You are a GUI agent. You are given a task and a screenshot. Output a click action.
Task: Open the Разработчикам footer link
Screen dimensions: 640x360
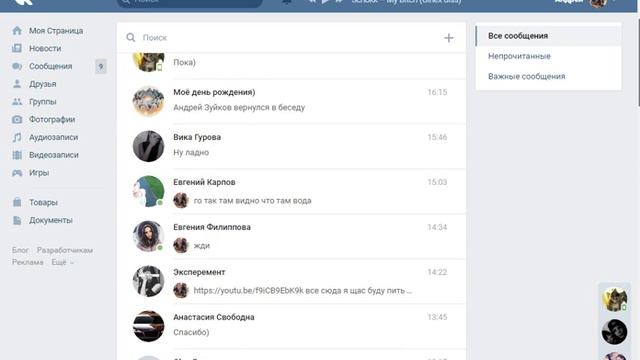click(x=65, y=250)
